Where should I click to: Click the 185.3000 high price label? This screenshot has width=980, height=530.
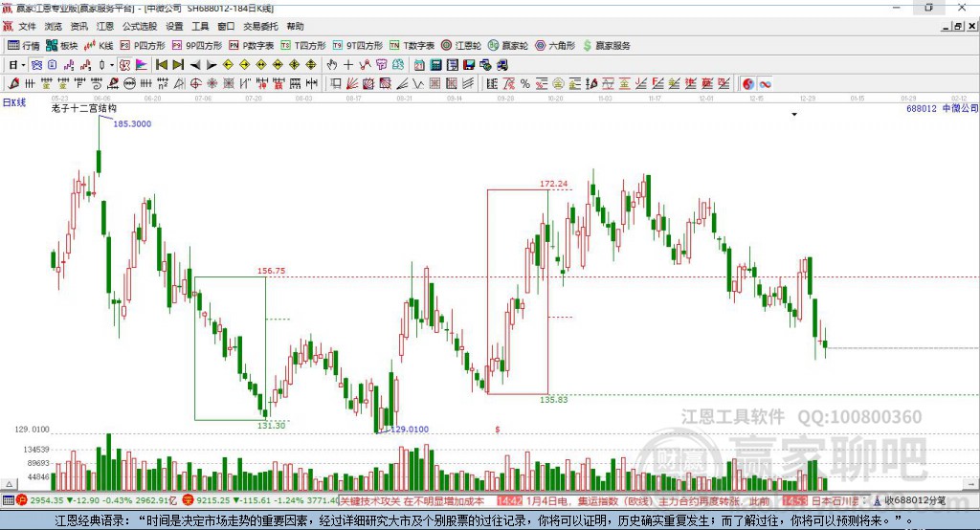pos(132,123)
